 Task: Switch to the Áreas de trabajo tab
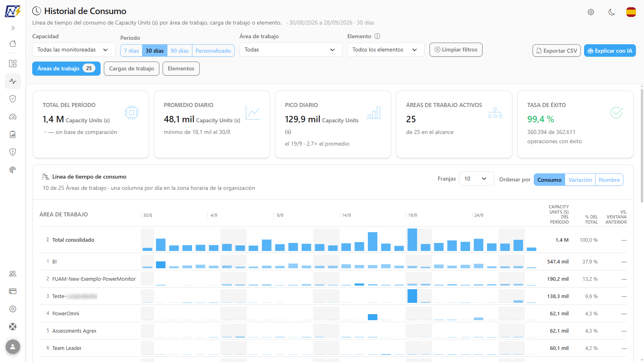pos(66,68)
